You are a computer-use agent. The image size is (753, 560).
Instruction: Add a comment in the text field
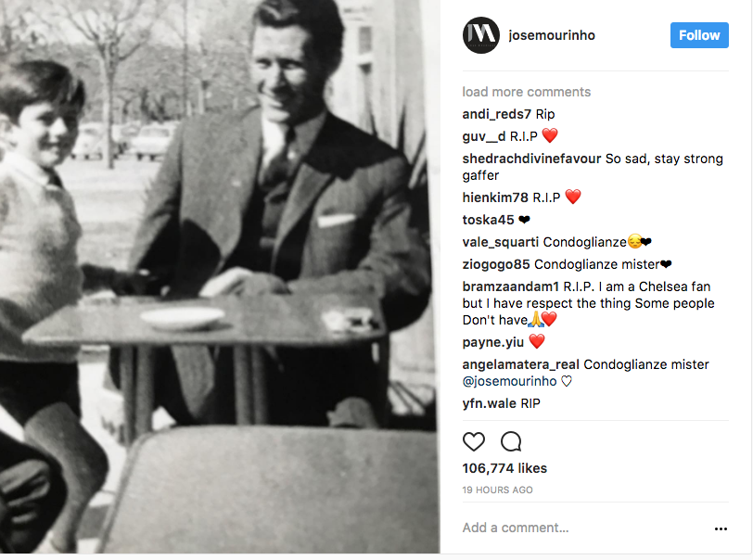point(583,528)
